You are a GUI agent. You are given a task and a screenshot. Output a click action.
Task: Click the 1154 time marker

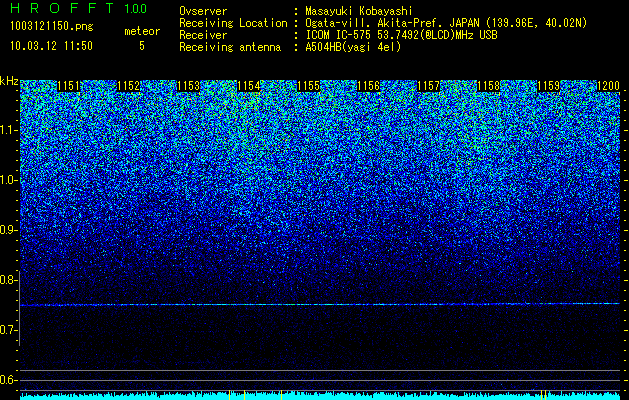pos(249,86)
